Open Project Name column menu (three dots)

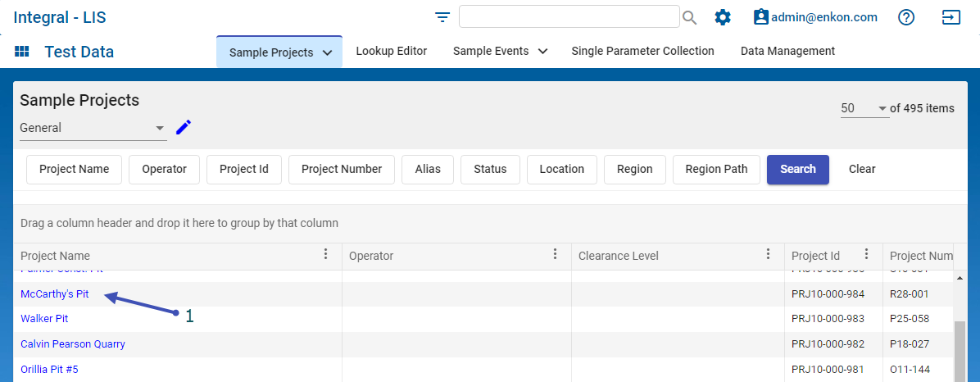[325, 255]
